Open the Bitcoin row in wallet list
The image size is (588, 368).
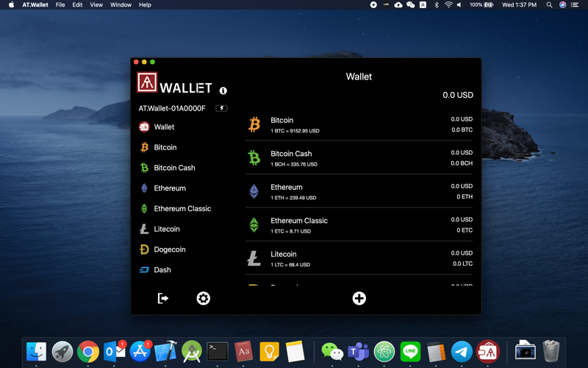360,124
